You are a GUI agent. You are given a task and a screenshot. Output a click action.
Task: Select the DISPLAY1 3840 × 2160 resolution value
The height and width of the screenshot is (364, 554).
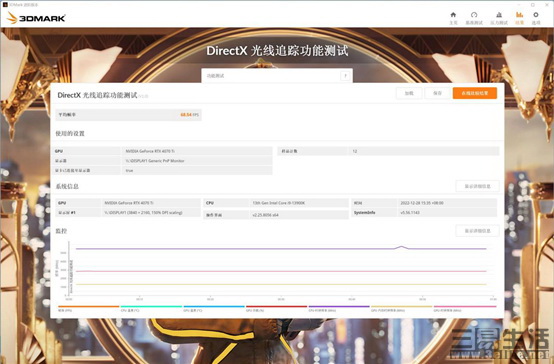143,213
